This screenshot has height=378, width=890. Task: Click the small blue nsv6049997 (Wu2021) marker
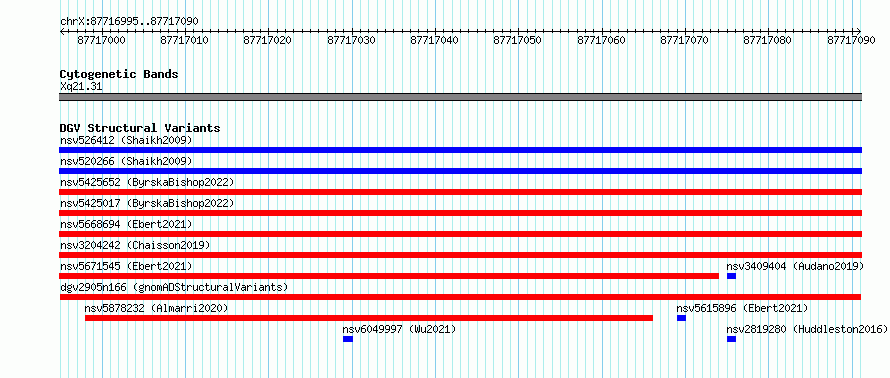click(x=348, y=339)
